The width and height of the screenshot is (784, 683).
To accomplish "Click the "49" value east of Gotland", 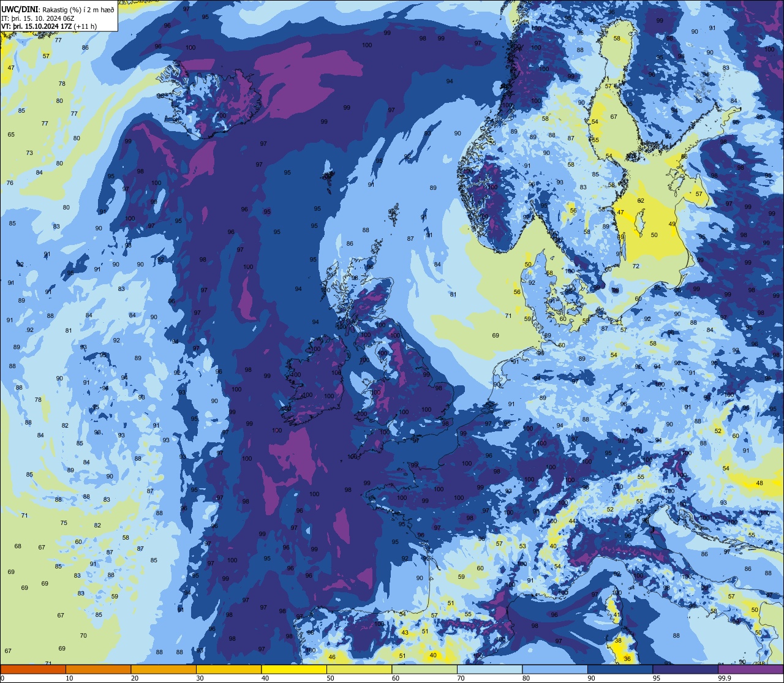I will (672, 224).
